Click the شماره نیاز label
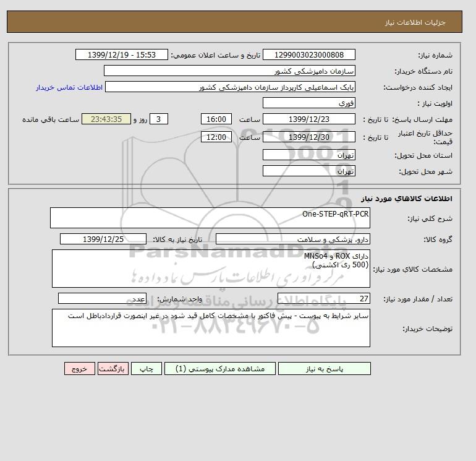This screenshot has width=476, height=461. pos(435,55)
